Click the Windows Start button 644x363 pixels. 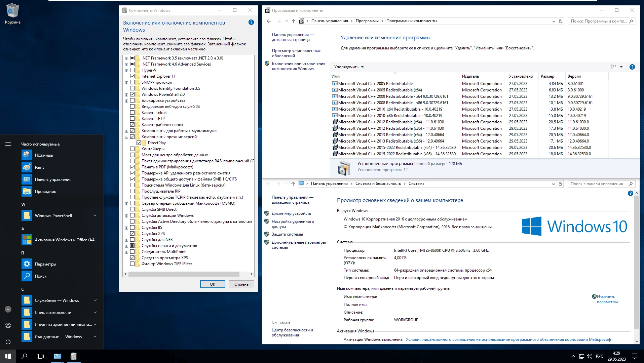(x=8, y=356)
